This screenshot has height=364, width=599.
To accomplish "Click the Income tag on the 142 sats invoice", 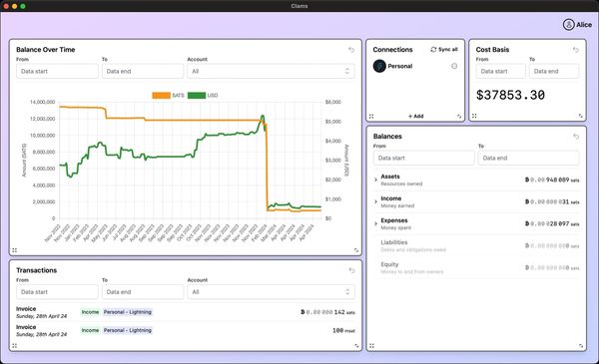I will [x=90, y=312].
